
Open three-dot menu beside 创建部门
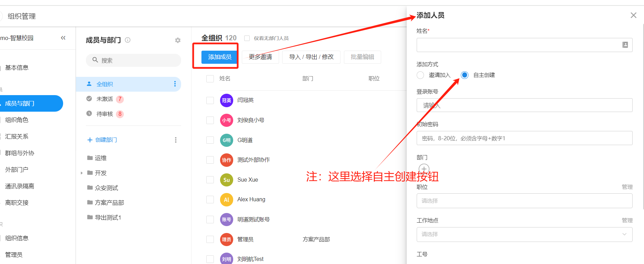[176, 140]
